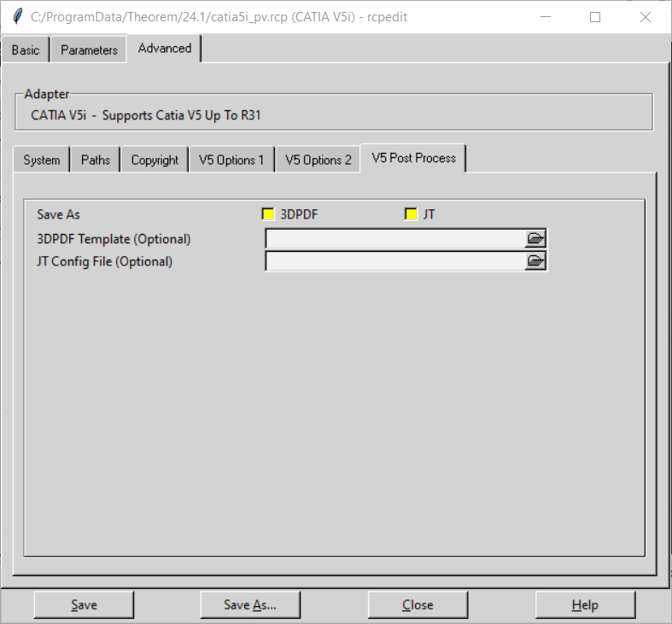The image size is (672, 624).
Task: Click the '3DPDF Template (Optional)' label
Action: 114,239
